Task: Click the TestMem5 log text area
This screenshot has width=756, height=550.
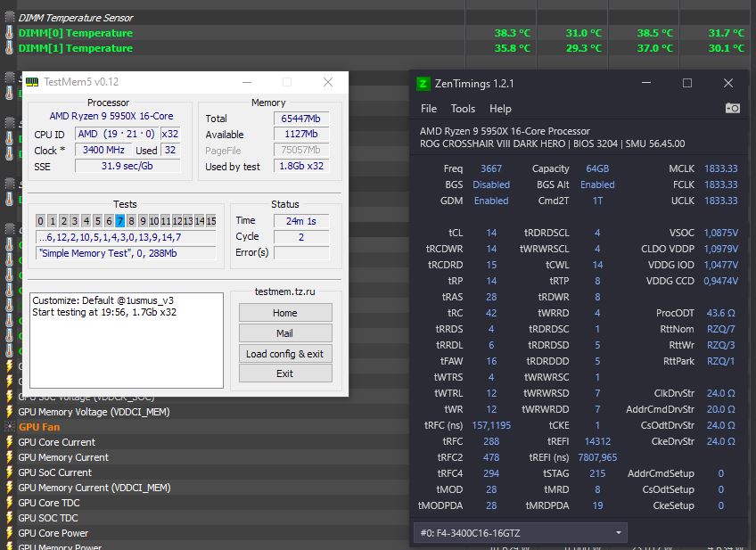Action: tap(127, 340)
